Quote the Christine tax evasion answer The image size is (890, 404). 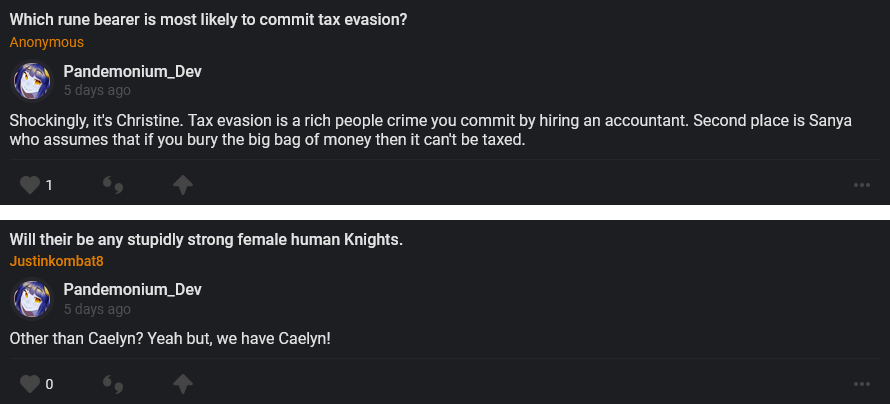tap(113, 185)
